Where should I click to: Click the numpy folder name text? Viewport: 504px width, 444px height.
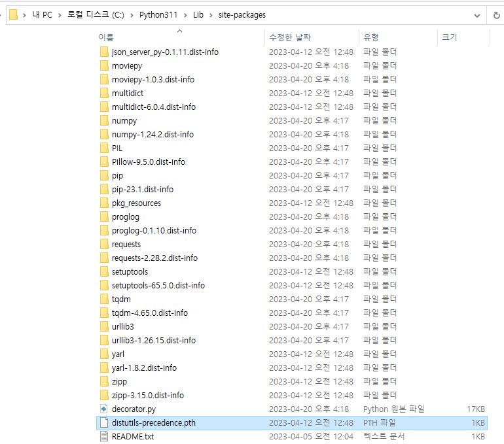pyautogui.click(x=124, y=121)
